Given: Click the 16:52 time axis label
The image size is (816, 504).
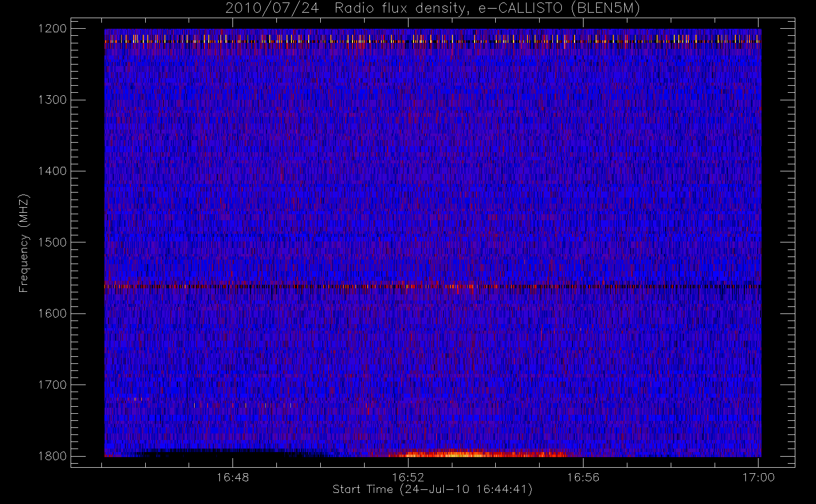Looking at the screenshot, I should click(x=408, y=477).
